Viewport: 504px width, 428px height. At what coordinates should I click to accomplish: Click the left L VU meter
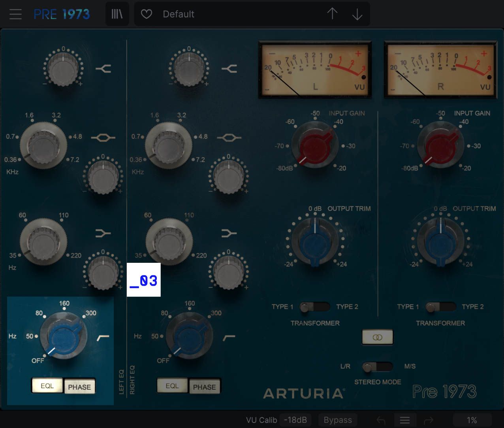click(315, 69)
